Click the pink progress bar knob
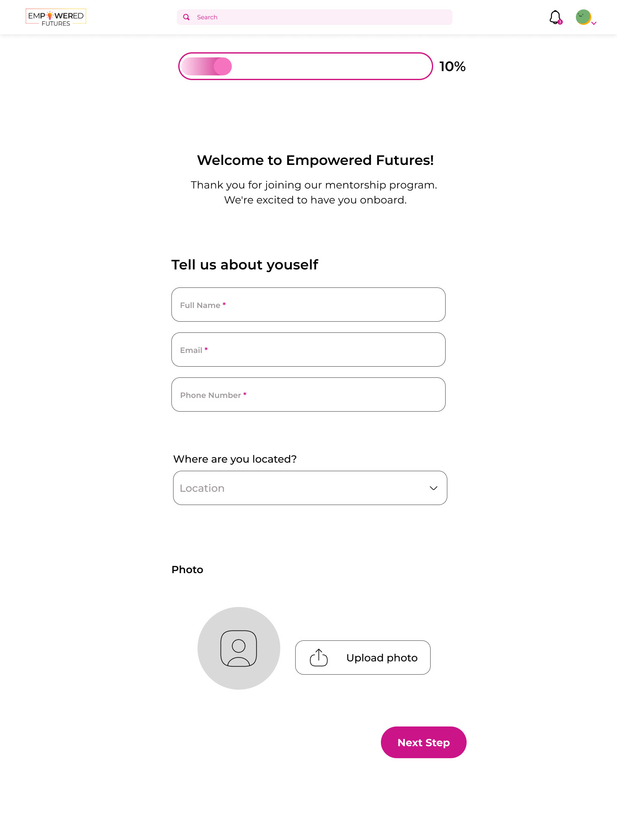The image size is (617, 840). pyautogui.click(x=223, y=66)
